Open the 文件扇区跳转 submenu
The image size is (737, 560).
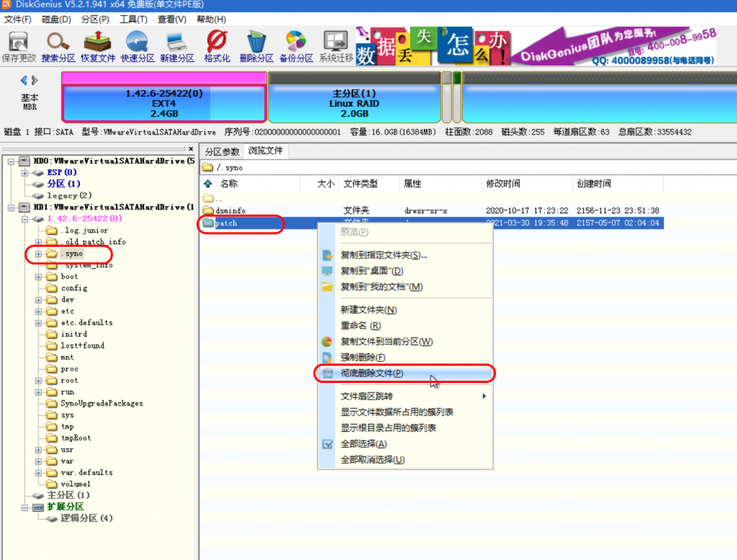point(404,397)
